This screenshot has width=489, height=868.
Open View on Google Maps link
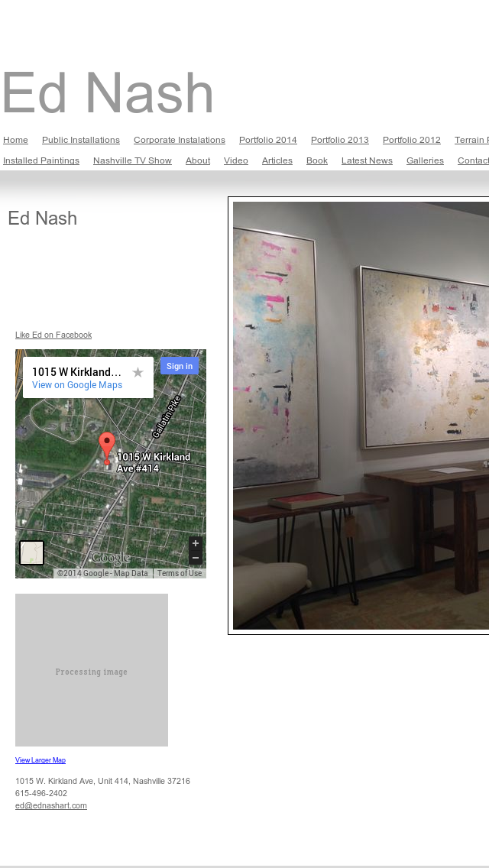pyautogui.click(x=77, y=385)
